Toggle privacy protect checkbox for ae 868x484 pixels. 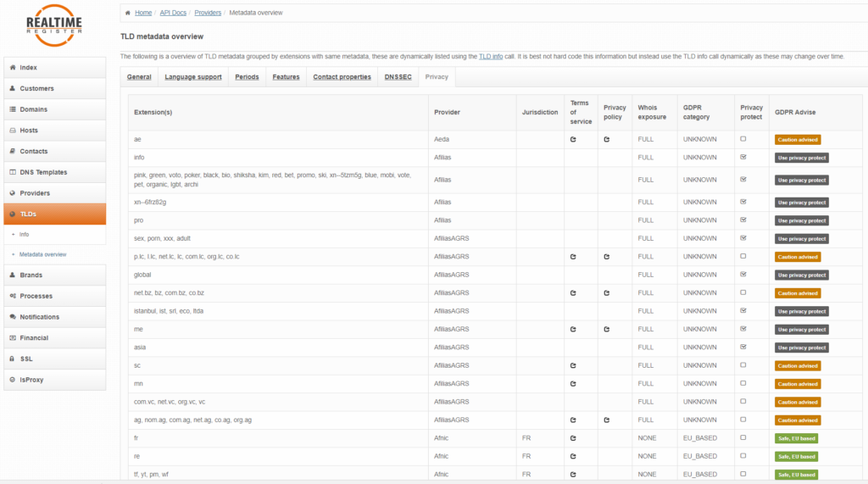click(x=743, y=139)
